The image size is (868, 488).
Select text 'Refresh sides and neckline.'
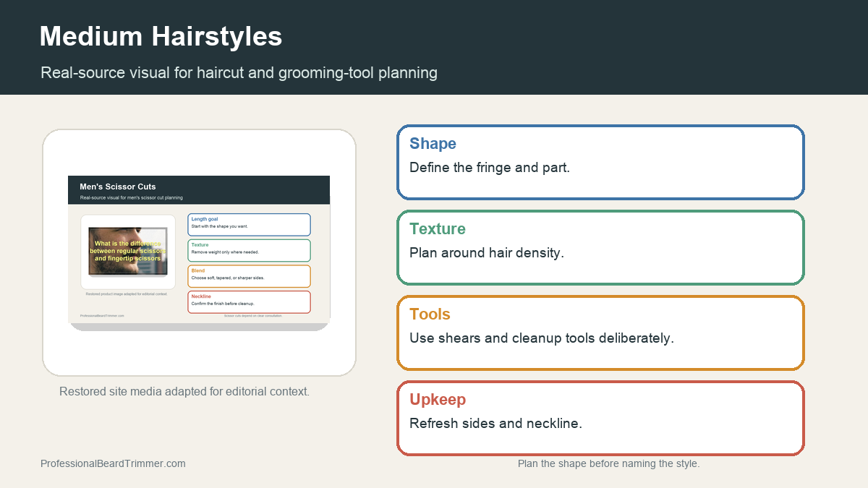tap(495, 423)
